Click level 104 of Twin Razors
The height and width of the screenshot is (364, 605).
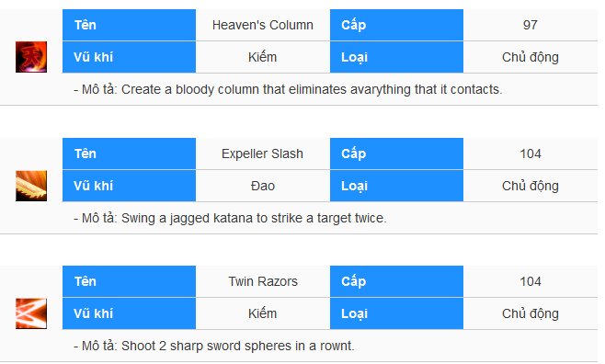coord(531,281)
